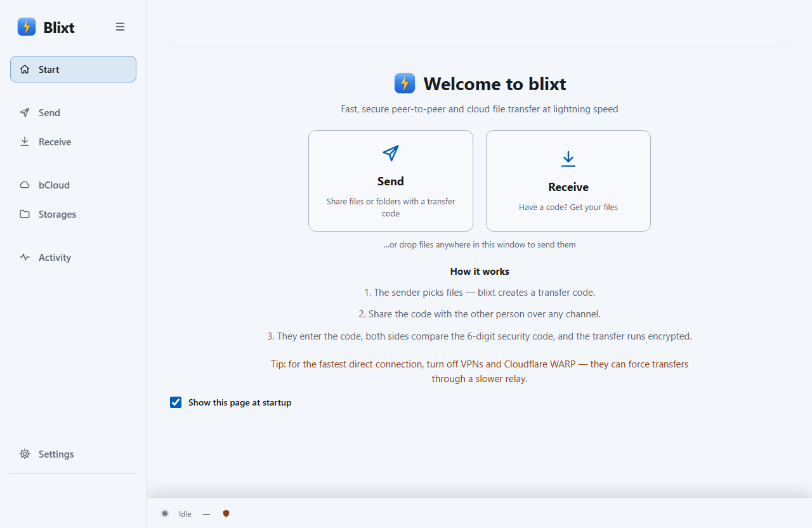Click the download arrow in Receive card

[x=568, y=159]
